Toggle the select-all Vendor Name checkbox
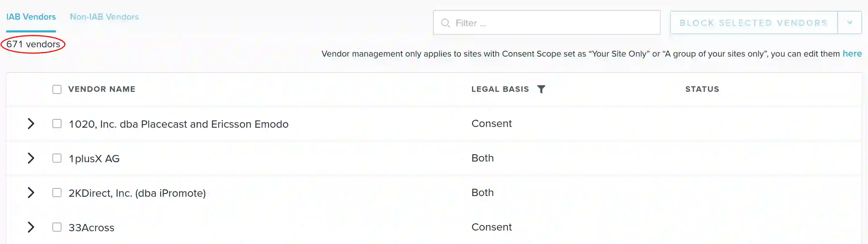The width and height of the screenshot is (868, 244). (x=57, y=89)
